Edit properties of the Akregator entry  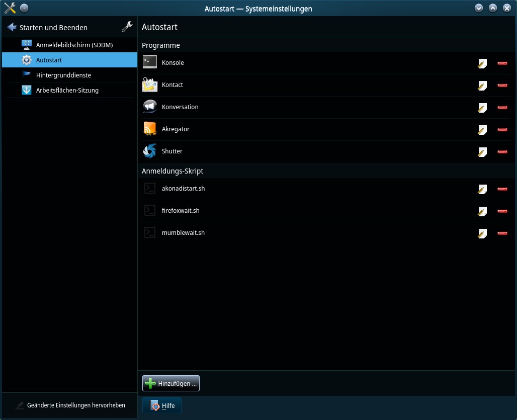coord(482,130)
